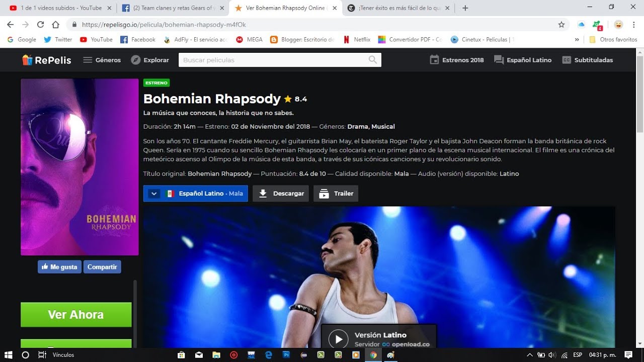
Task: Open Estrenos 2018 listing
Action: 457,60
